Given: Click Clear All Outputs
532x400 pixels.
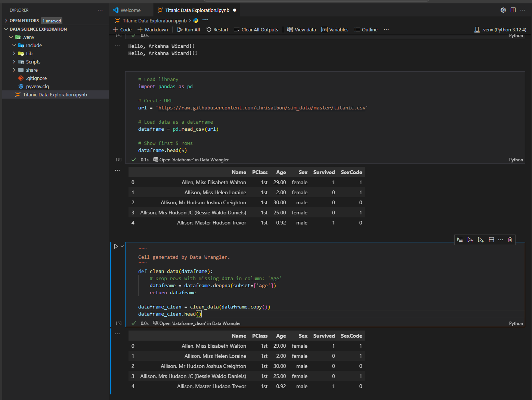Looking at the screenshot, I should tap(256, 30).
